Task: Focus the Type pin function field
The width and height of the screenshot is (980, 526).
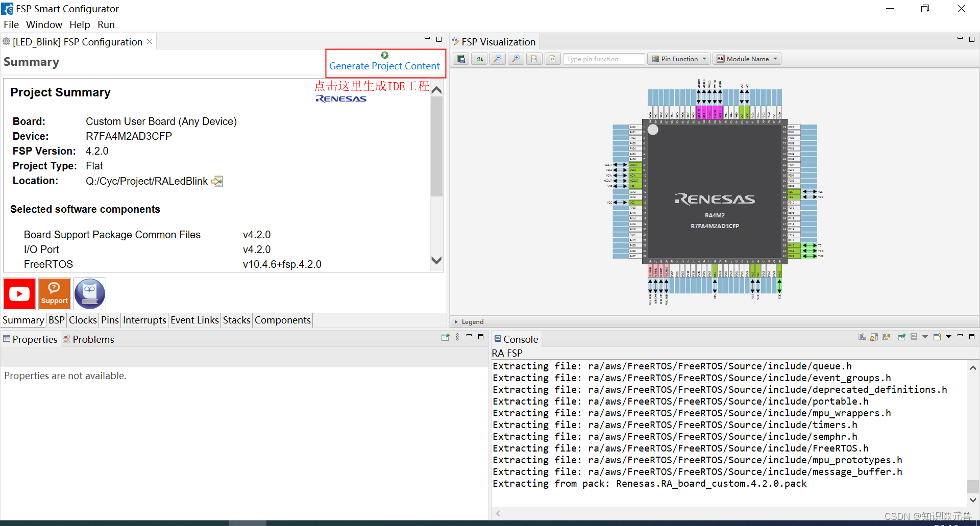Action: point(604,59)
